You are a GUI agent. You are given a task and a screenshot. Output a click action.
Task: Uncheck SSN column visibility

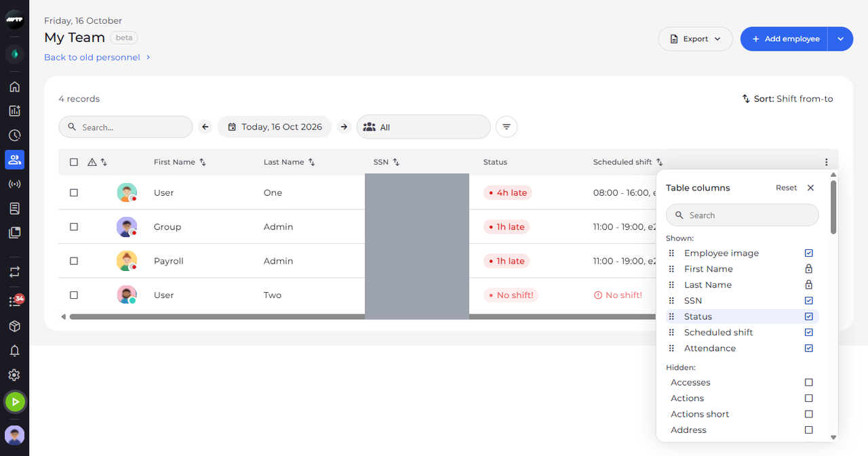point(808,300)
